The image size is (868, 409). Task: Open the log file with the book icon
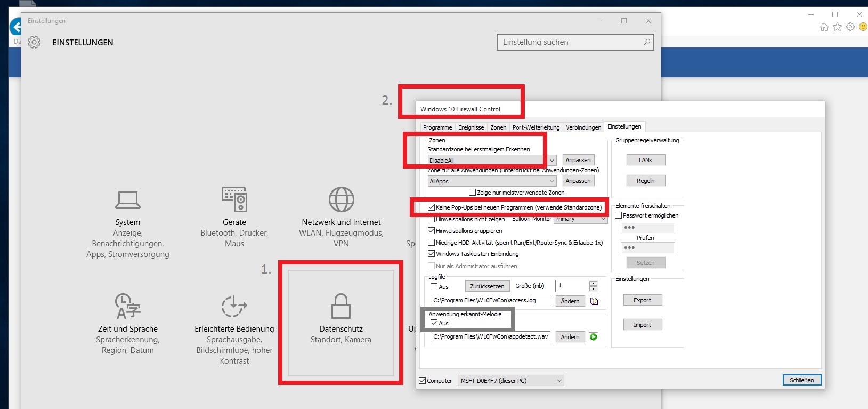594,301
